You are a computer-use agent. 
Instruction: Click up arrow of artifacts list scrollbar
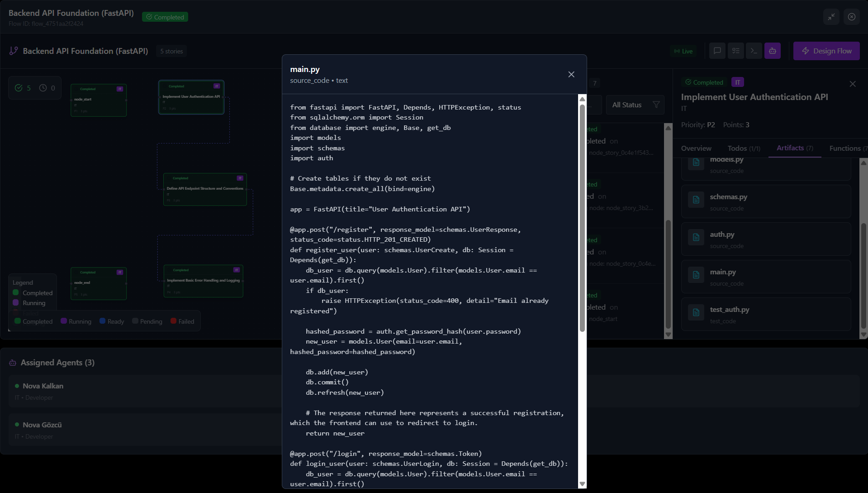(863, 163)
